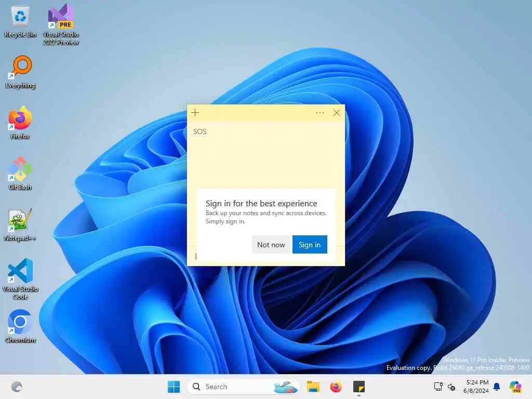
Task: Open File Explorer from the taskbar
Action: 313,387
